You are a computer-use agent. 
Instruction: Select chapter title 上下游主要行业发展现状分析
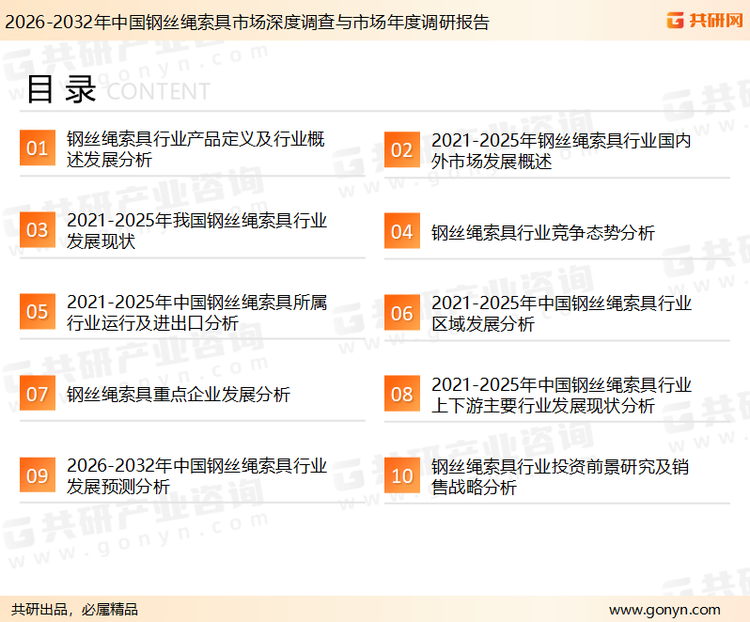coord(562,395)
